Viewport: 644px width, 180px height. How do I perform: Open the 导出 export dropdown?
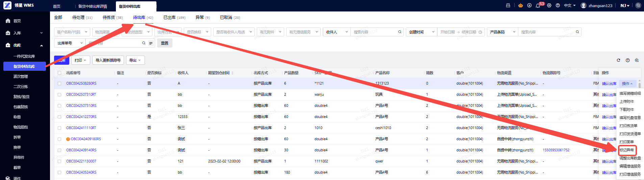(x=135, y=60)
